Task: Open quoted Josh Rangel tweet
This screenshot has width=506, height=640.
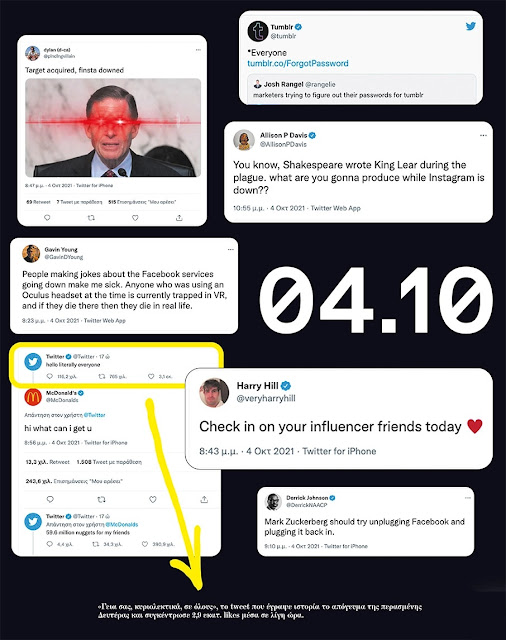Action: coord(362,89)
